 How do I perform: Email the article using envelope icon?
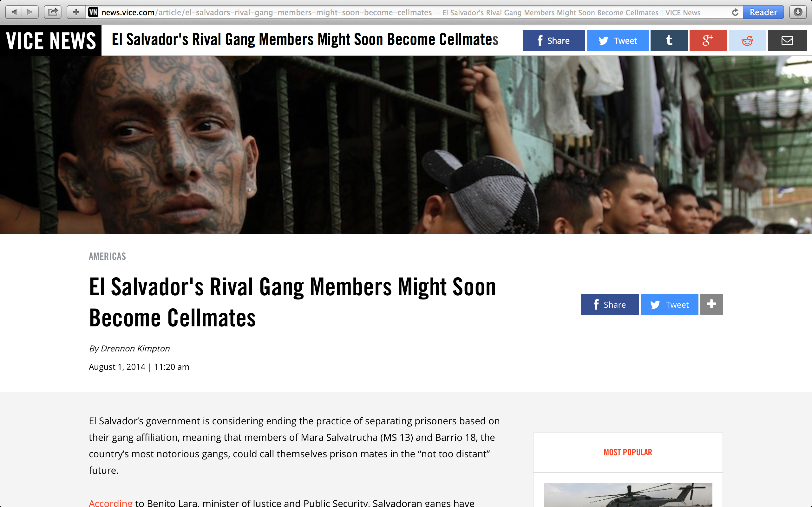787,40
